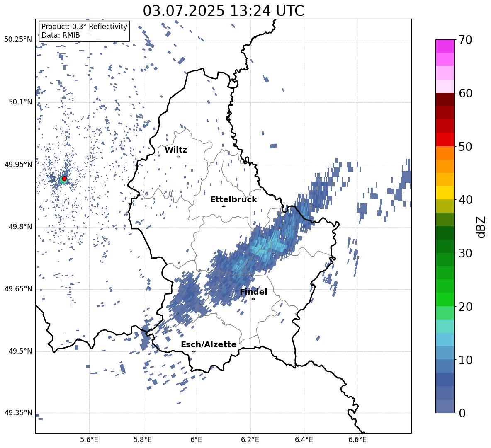Select the Ettelbruck city label
The image size is (491, 448).
coord(233,200)
